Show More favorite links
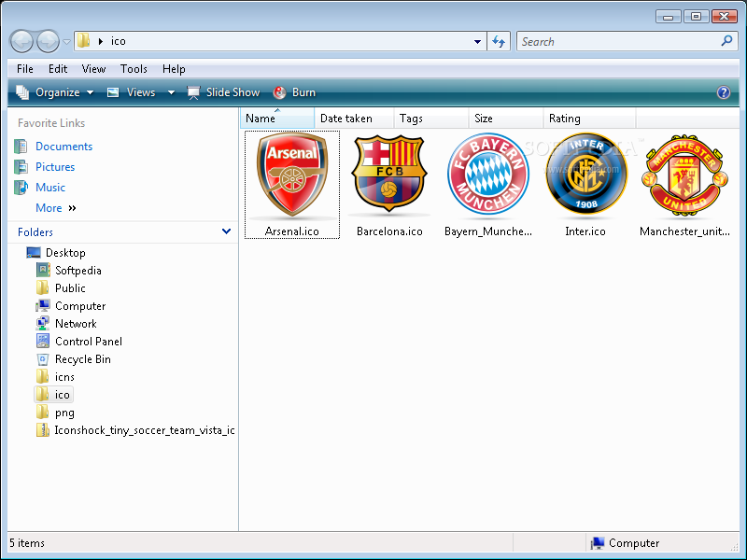The height and width of the screenshot is (560, 747). (x=56, y=208)
